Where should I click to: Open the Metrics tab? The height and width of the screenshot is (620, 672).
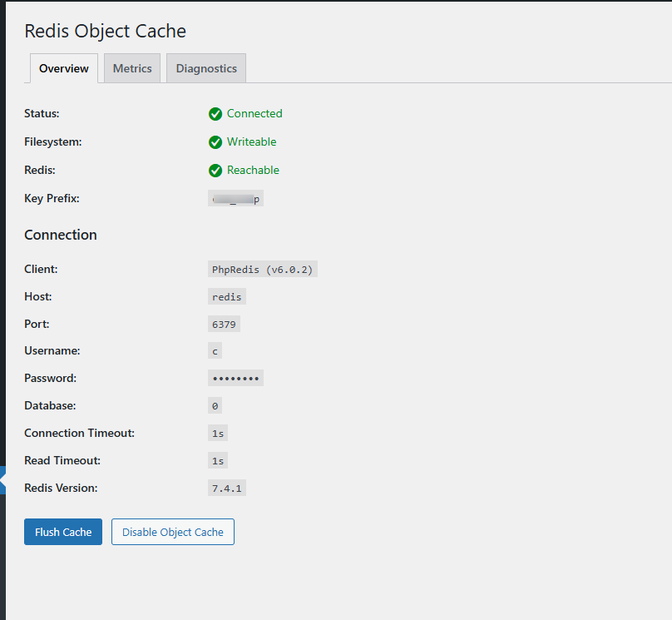[x=132, y=68]
